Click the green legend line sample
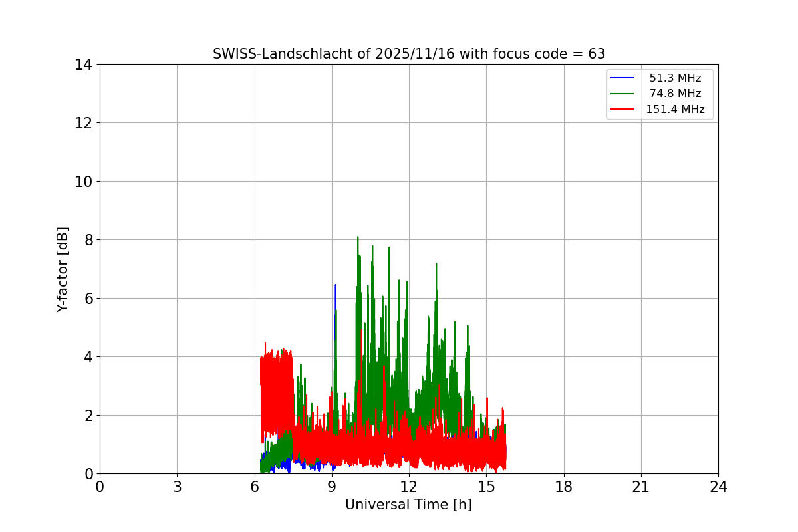The height and width of the screenshot is (532, 798). click(623, 94)
